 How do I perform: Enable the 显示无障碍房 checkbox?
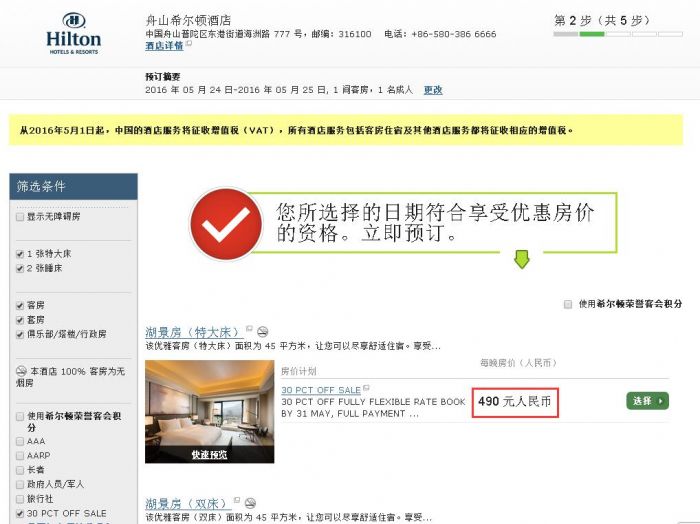pyautogui.click(x=20, y=217)
